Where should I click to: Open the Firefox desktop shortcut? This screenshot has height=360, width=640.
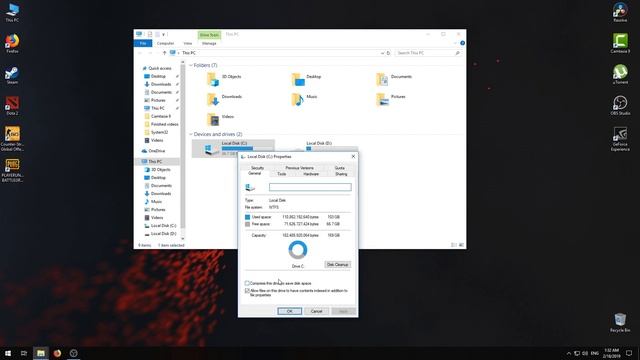(x=12, y=43)
